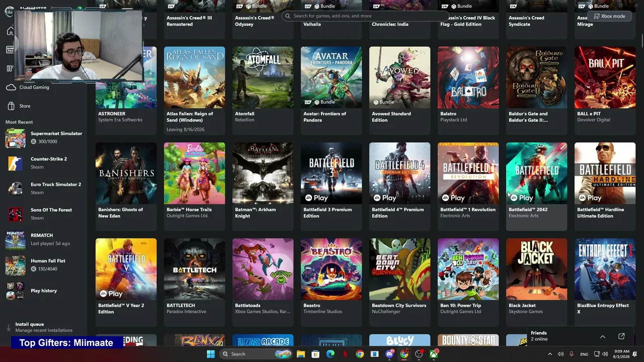
Task: Open the Balatro game tile
Action: pyautogui.click(x=468, y=90)
